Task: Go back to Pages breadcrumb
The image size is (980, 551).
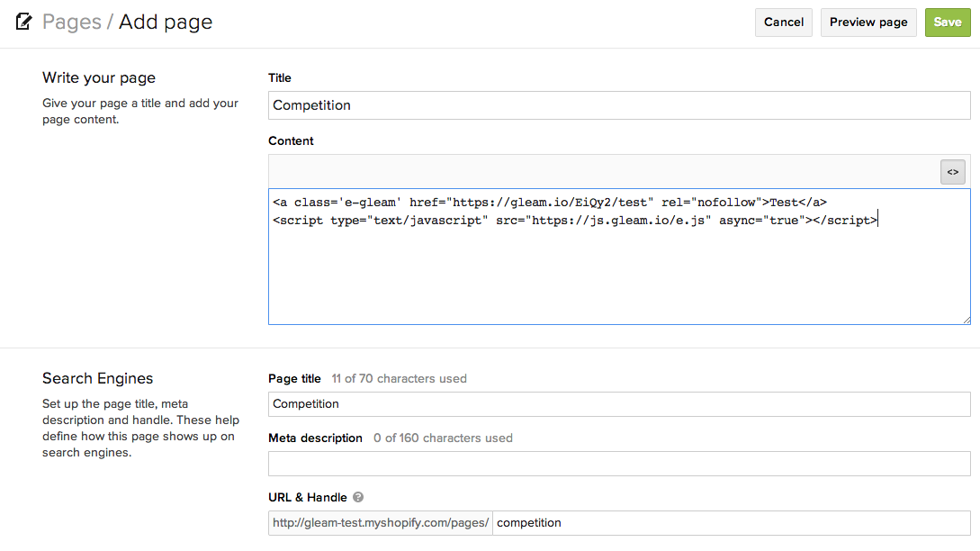Action: pyautogui.click(x=72, y=22)
